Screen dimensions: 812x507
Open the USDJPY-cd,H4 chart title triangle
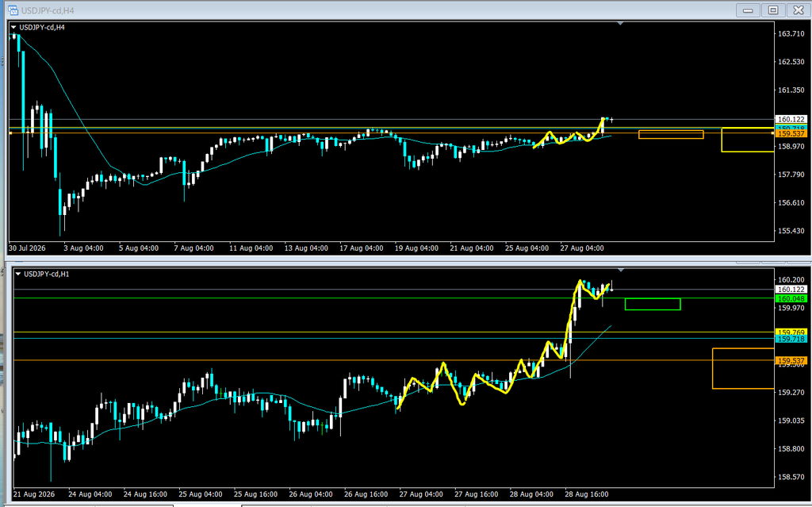tap(13, 28)
